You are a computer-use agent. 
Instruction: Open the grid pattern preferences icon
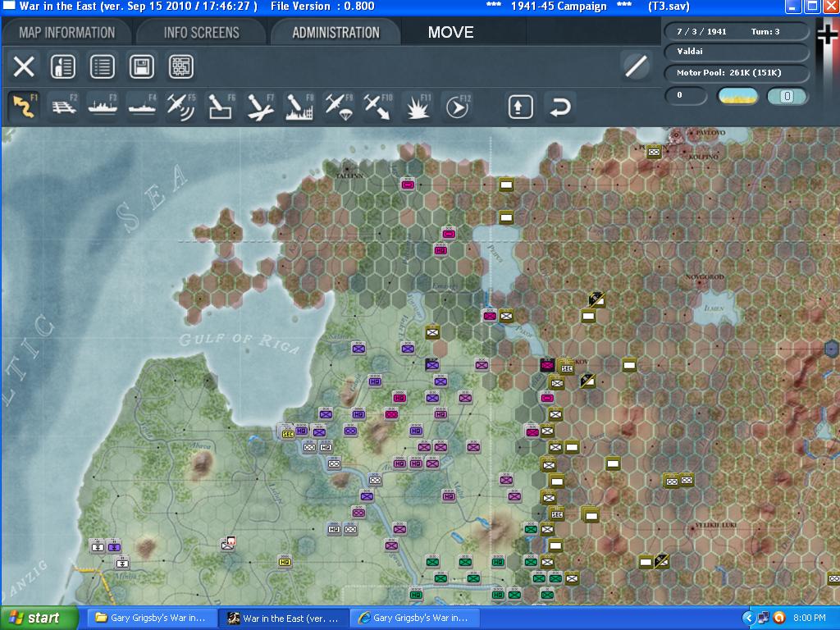point(181,67)
